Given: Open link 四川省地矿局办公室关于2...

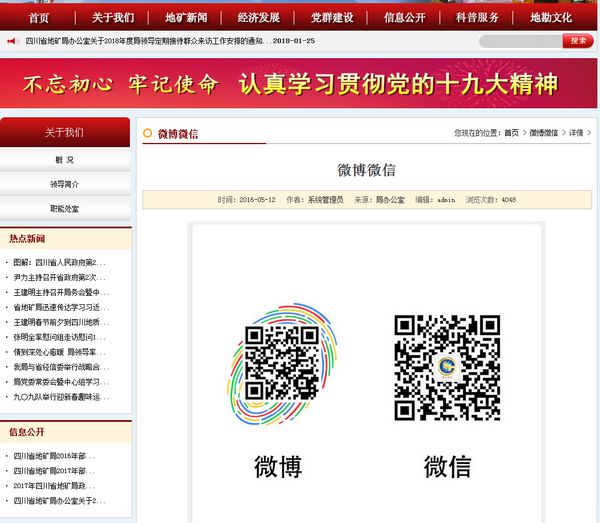Looking at the screenshot, I should 59,501.
